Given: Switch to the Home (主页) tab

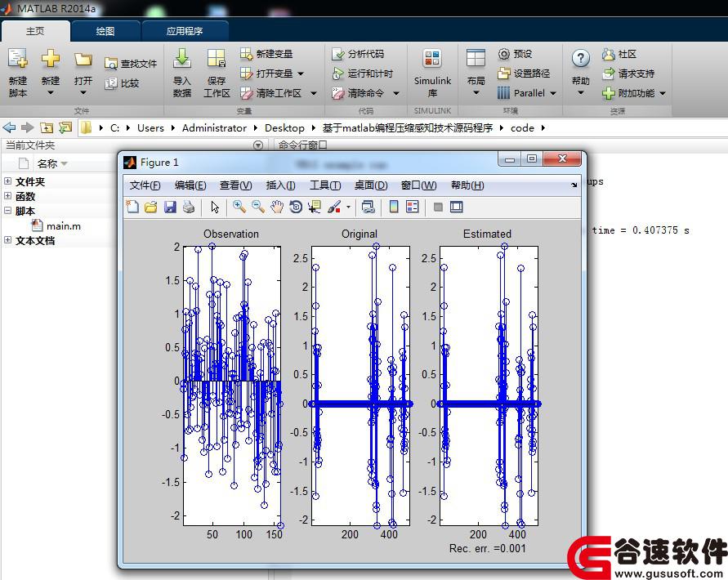Looking at the screenshot, I should click(35, 31).
